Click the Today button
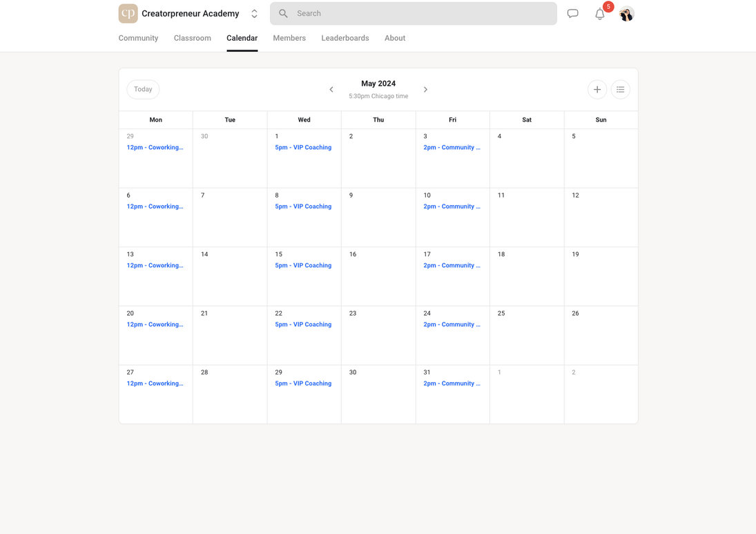756x534 pixels. coord(143,90)
